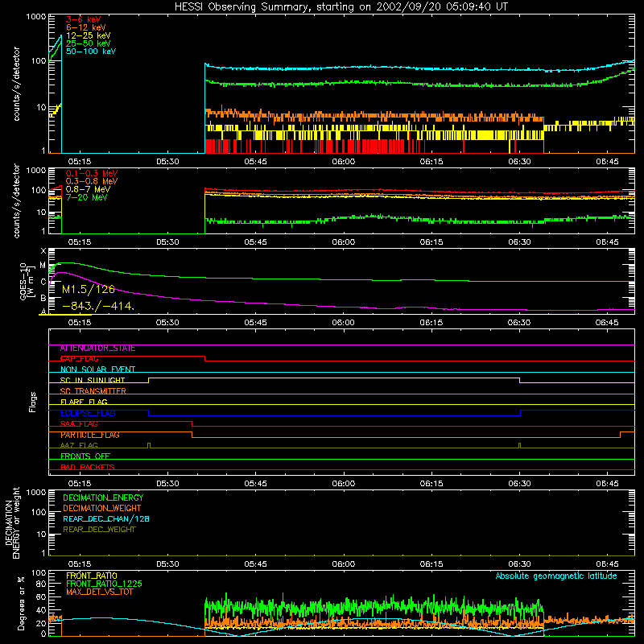
Task: Select the Degrees or % axis title
Action: pos(21,604)
